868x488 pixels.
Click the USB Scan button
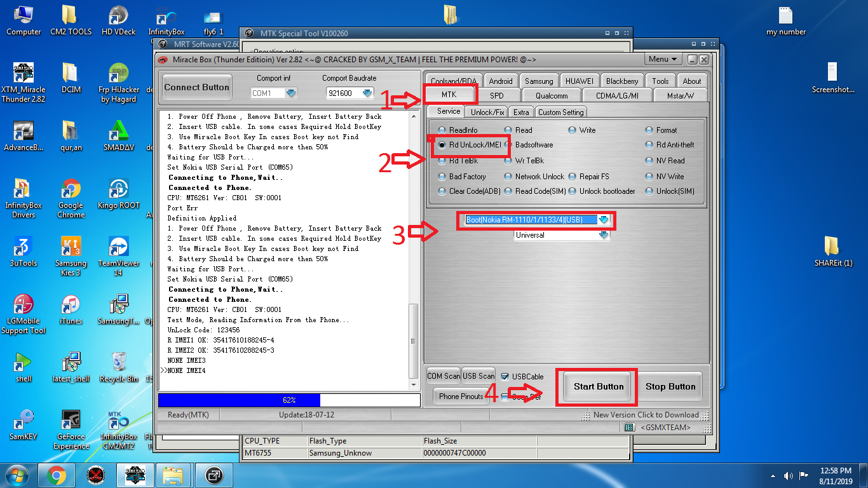478,376
